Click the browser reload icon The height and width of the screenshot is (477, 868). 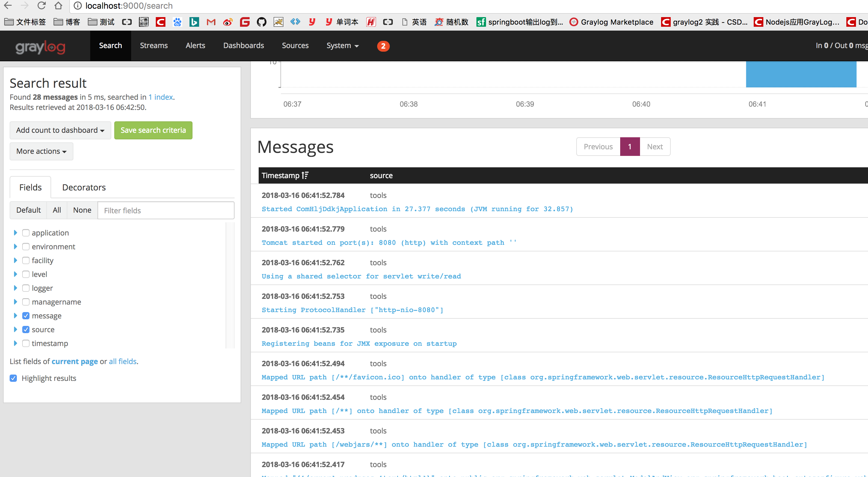42,6
